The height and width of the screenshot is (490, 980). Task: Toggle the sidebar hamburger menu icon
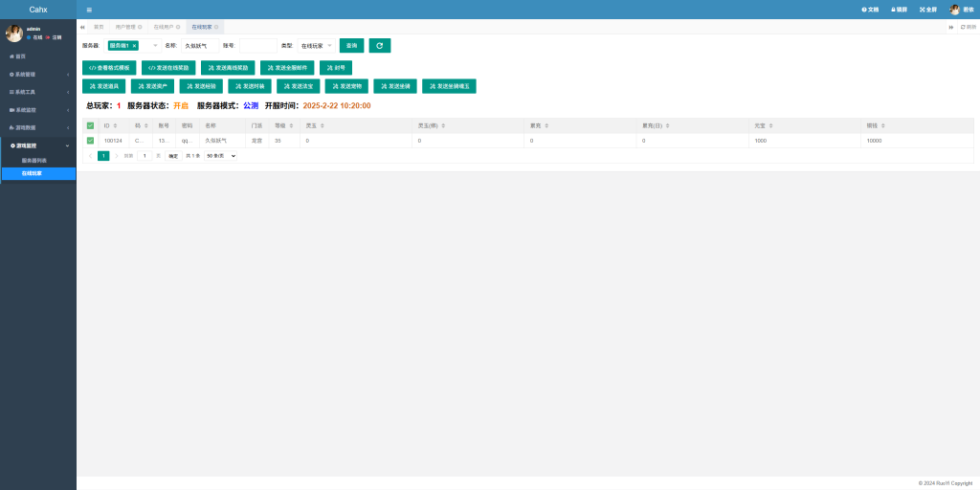coord(89,10)
